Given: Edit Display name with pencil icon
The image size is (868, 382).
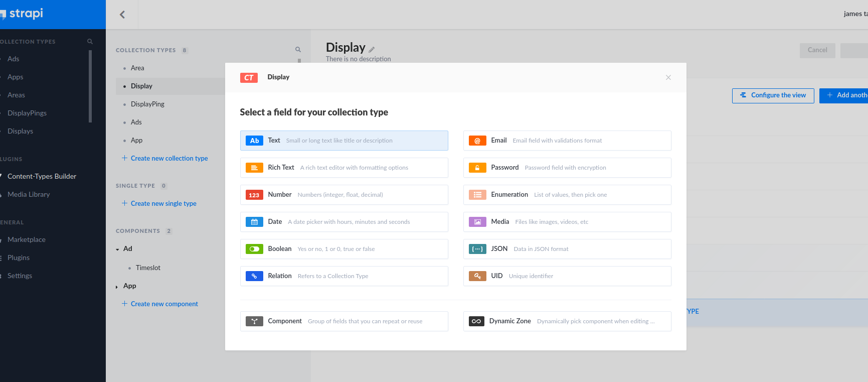Looking at the screenshot, I should pos(372,49).
